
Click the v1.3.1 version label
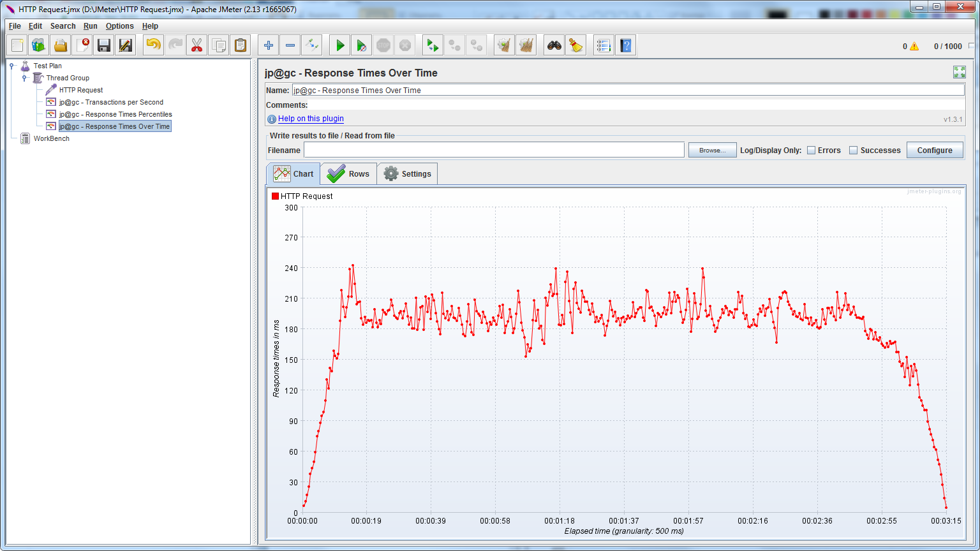pyautogui.click(x=953, y=119)
